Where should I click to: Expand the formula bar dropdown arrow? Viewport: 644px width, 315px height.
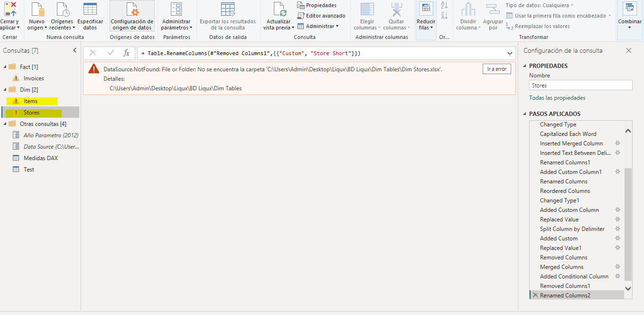coord(510,53)
